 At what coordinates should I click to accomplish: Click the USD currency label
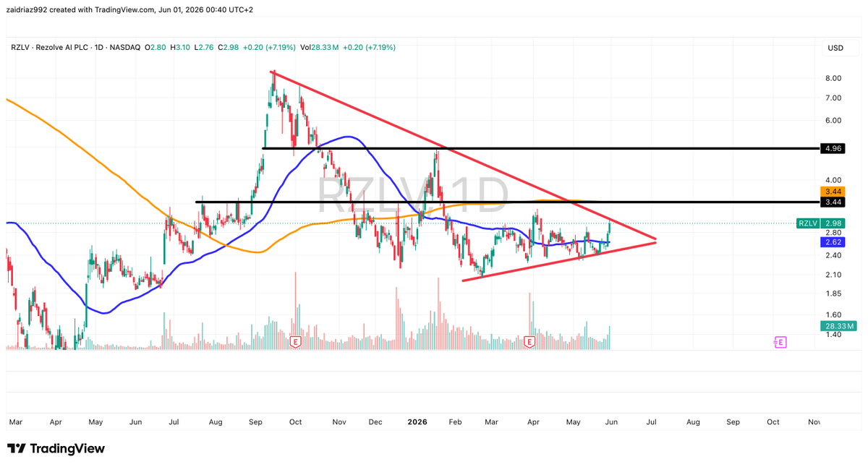pyautogui.click(x=835, y=48)
